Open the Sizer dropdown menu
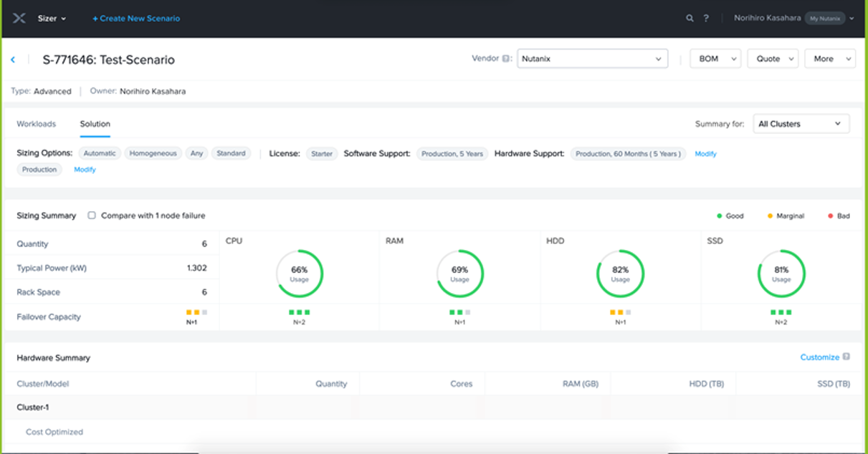 (x=52, y=19)
